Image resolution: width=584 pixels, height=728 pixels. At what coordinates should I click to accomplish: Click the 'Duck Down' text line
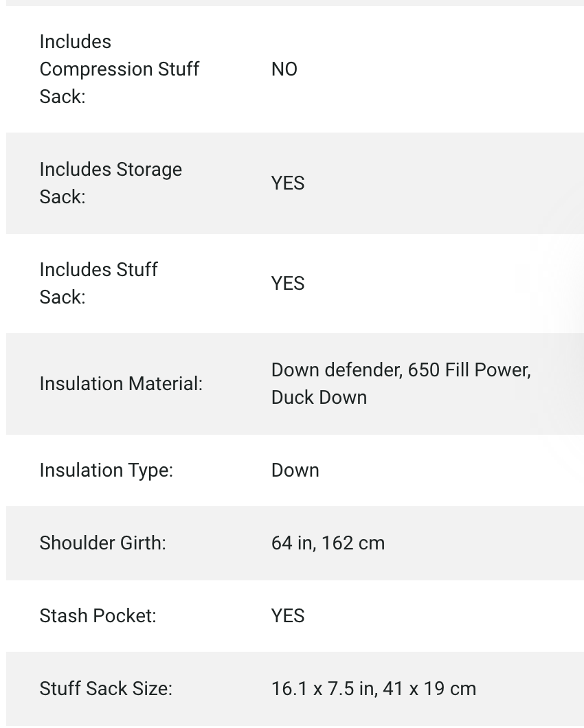[x=319, y=397]
